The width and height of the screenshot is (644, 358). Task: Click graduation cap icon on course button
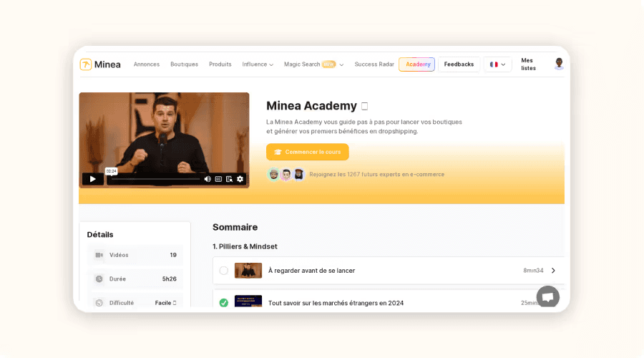click(x=278, y=152)
